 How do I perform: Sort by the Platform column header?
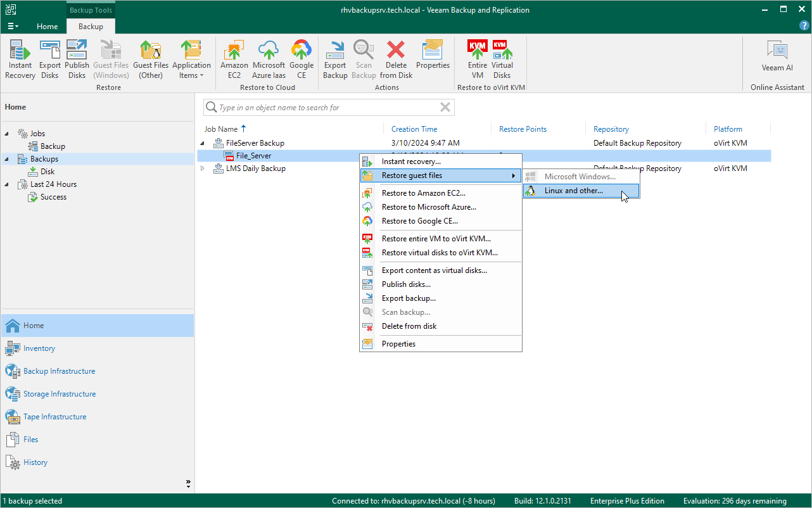pyautogui.click(x=728, y=129)
